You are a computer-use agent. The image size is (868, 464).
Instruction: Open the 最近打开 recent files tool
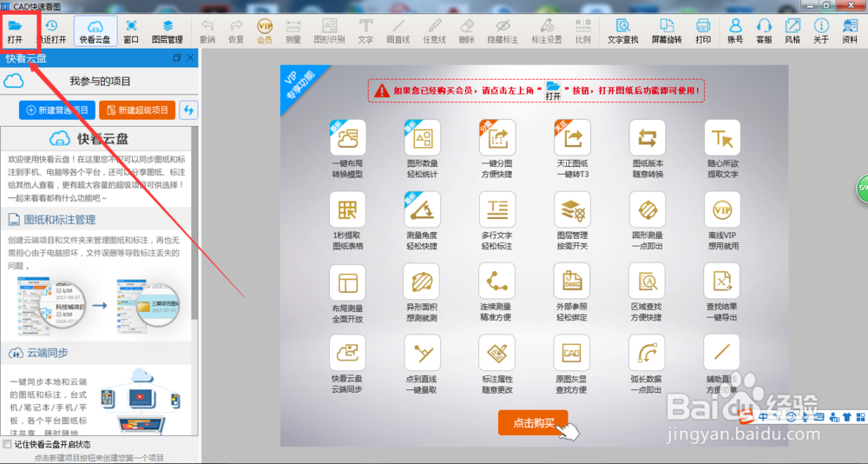click(x=51, y=31)
